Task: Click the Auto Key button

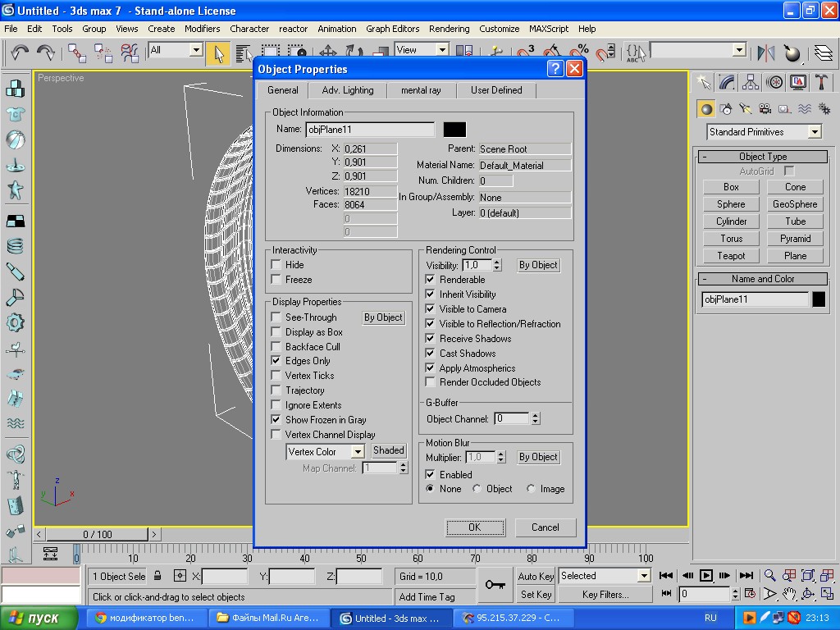Action: (x=536, y=576)
